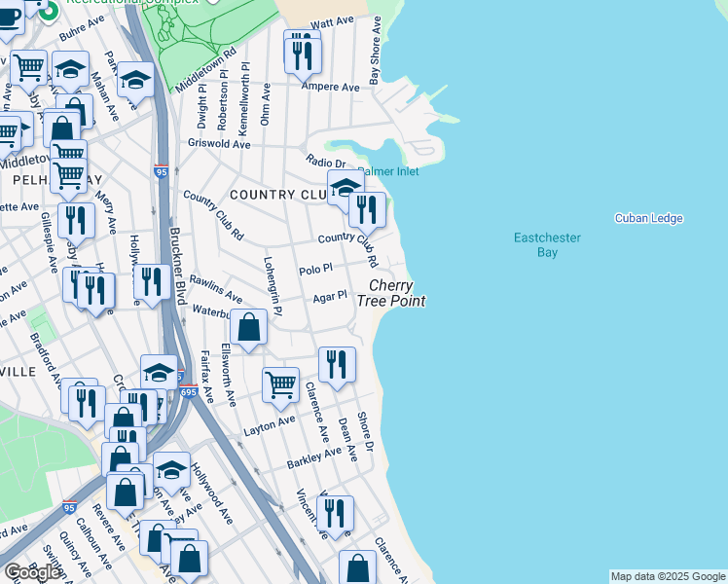Click the I-695 highway shield
Screen dimensions: 728x584
[x=189, y=392]
